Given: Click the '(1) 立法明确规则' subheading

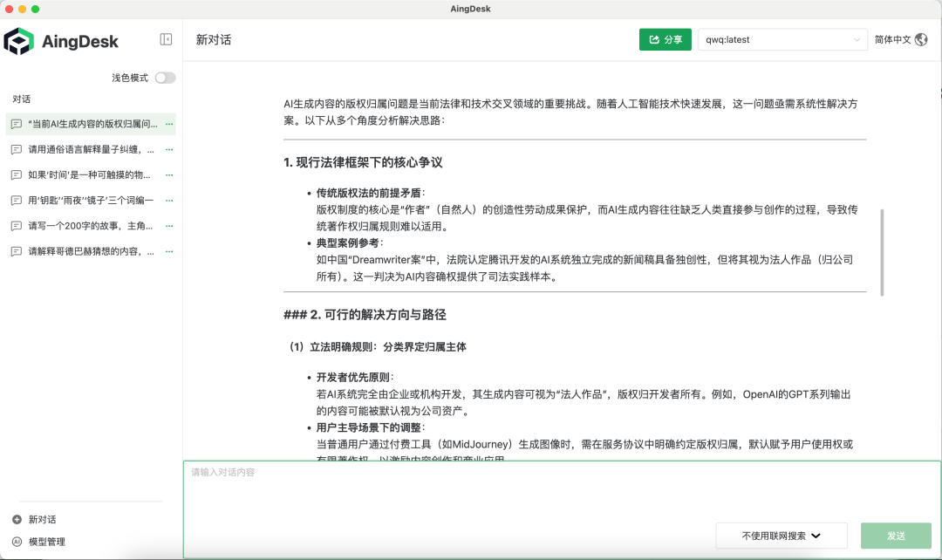Looking at the screenshot, I should (x=378, y=346).
